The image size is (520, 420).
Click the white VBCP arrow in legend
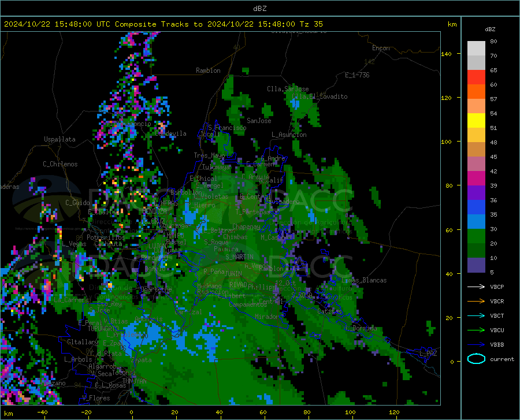(x=476, y=287)
